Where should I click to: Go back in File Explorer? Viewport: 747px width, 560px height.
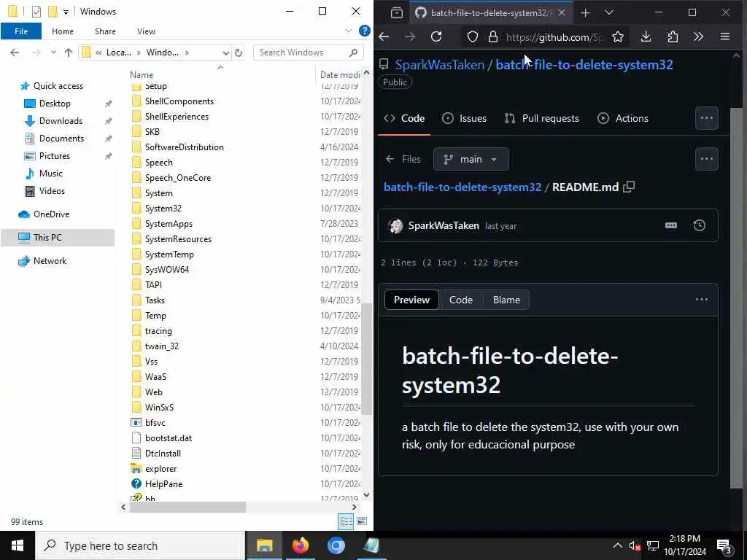point(15,52)
